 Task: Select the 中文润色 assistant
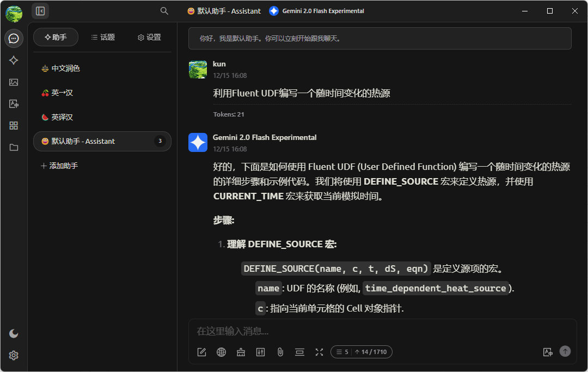[102, 68]
